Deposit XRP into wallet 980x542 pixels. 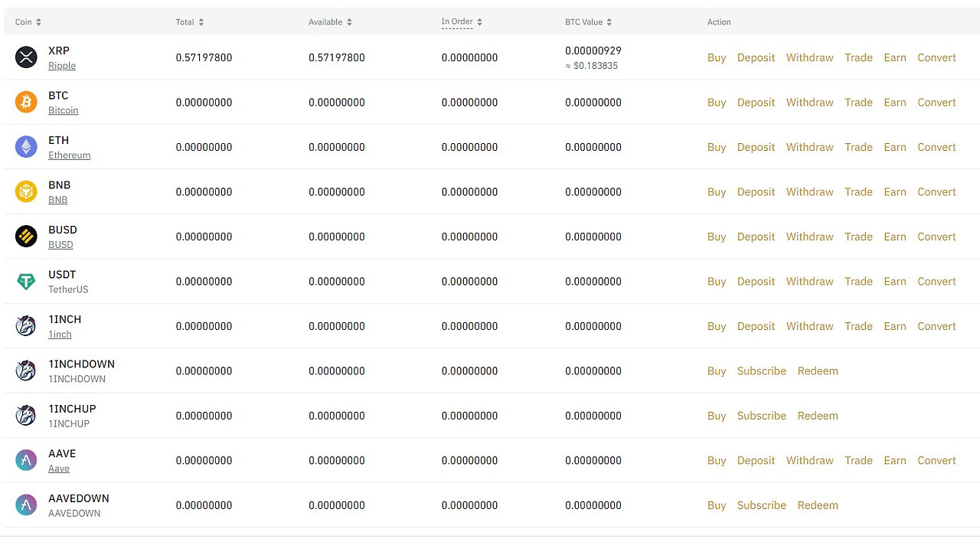(756, 57)
